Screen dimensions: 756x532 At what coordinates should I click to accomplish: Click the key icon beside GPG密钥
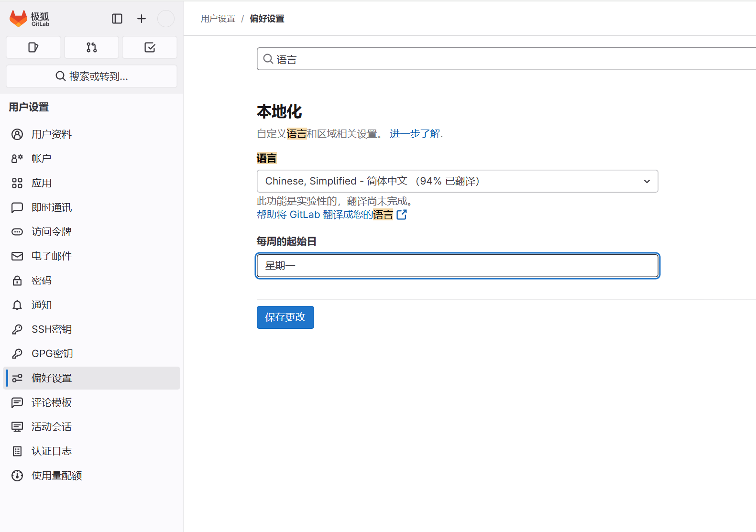click(17, 354)
